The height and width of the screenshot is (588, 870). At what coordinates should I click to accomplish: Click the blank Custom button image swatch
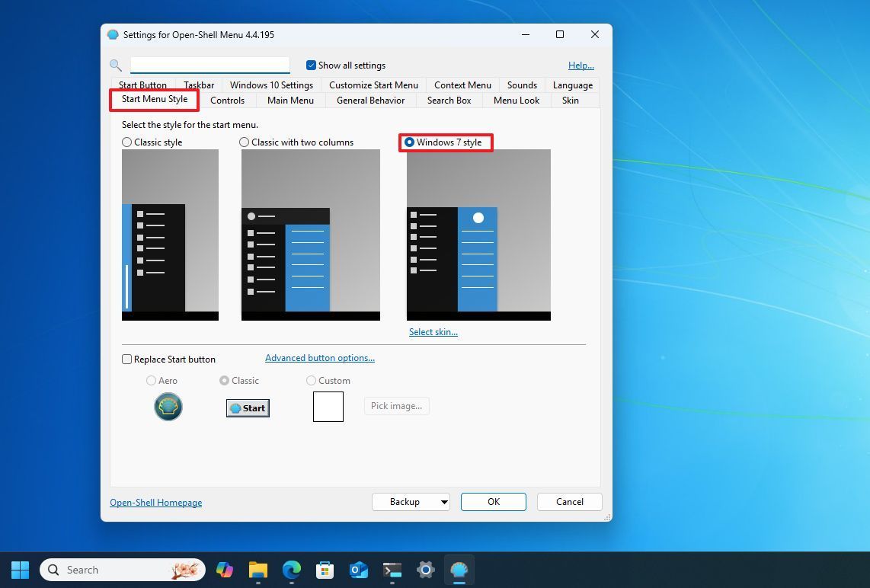coord(328,406)
